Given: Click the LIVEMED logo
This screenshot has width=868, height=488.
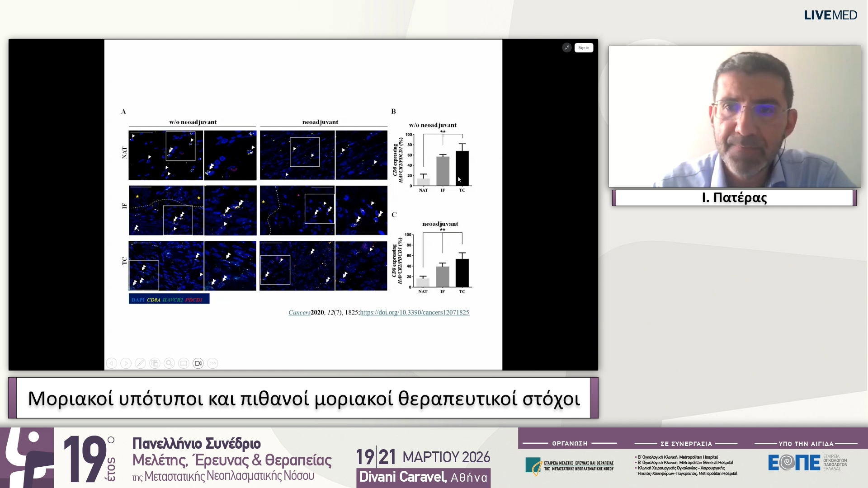Looking at the screenshot, I should pyautogui.click(x=830, y=15).
